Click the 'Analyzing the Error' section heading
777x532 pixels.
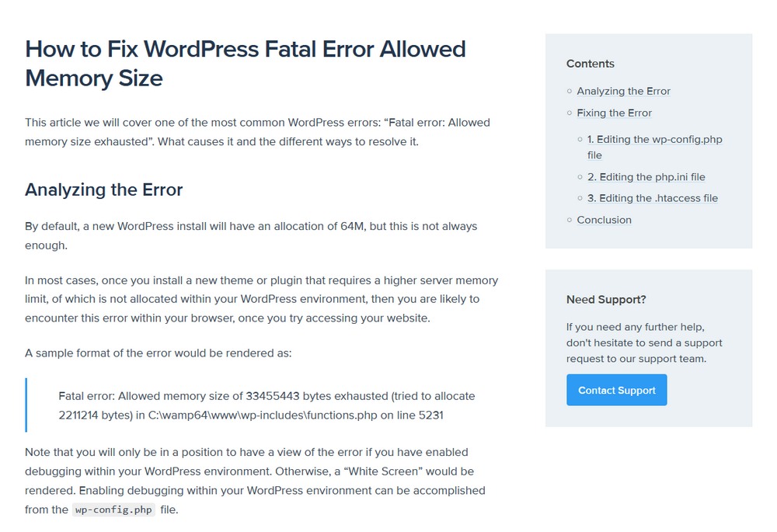pos(103,190)
